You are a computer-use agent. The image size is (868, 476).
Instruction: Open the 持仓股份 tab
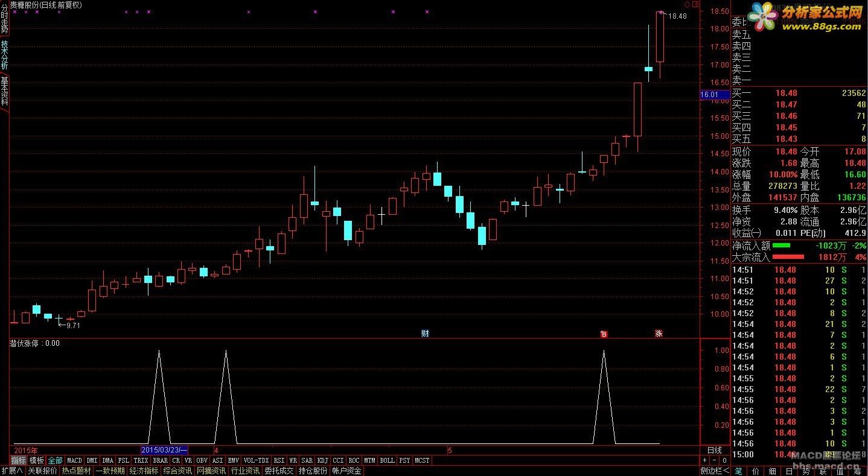(x=313, y=471)
